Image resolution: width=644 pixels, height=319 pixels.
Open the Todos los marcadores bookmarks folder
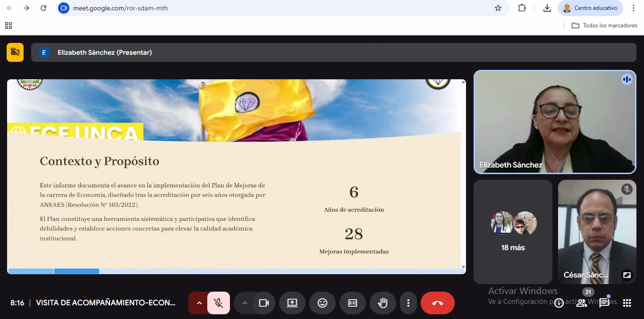point(604,25)
